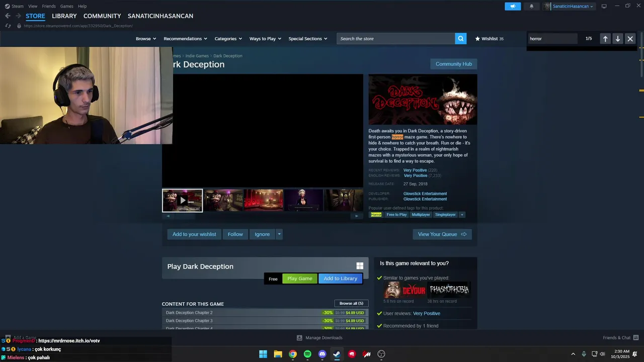The image size is (644, 362).
Task: Click the Glowstick Entertainment developer link
Action: coord(425,194)
